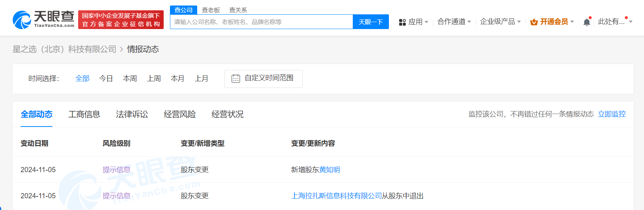Click the 变更/新增类型 column header
Image resolution: width=644 pixels, height=210 pixels.
pyautogui.click(x=202, y=143)
